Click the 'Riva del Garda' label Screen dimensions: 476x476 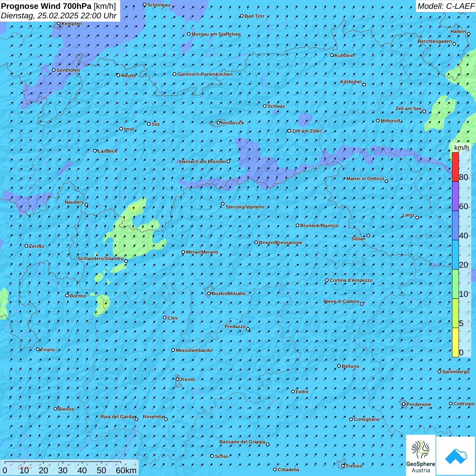point(117,417)
